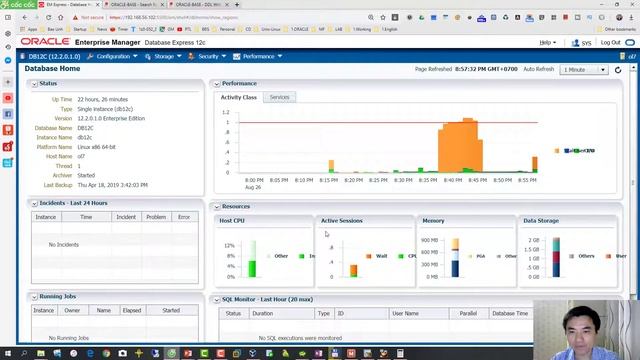The width and height of the screenshot is (640, 360).
Task: Collapse the Status section
Action: [x=34, y=84]
